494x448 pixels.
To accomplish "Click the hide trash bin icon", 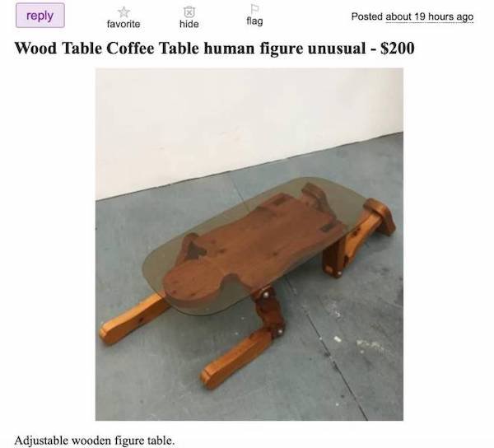I will tap(189, 12).
